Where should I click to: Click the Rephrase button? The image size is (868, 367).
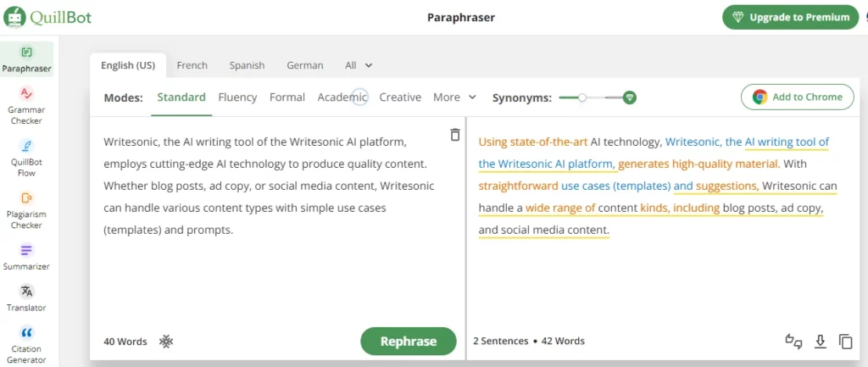[x=409, y=342]
